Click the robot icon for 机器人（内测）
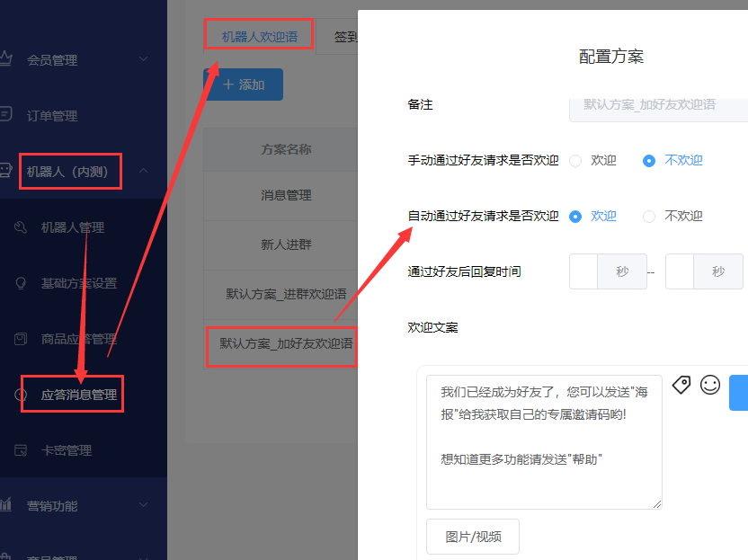The width and height of the screenshot is (748, 560). (5, 170)
